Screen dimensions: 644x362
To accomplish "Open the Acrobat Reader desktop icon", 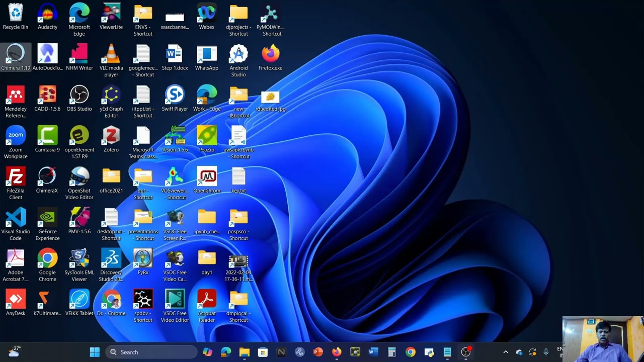I will point(207,306).
